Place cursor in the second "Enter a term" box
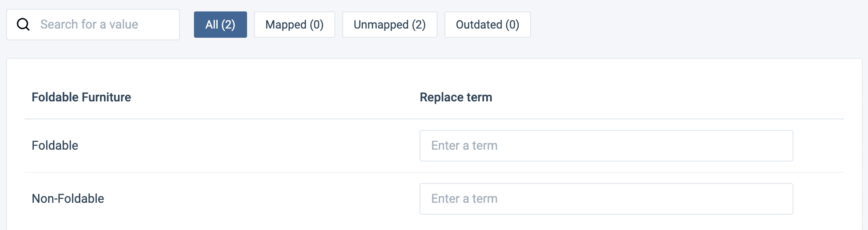This screenshot has height=230, width=868. click(606, 199)
